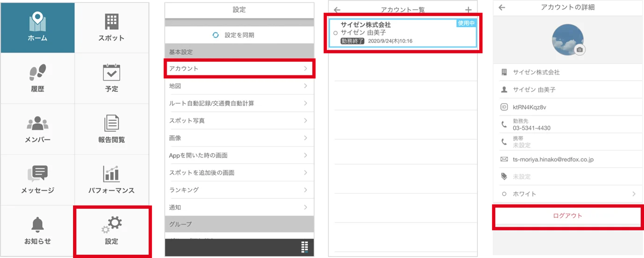Expand the ランキング row chevron
Screen dimensions: 644x258
pyautogui.click(x=306, y=190)
